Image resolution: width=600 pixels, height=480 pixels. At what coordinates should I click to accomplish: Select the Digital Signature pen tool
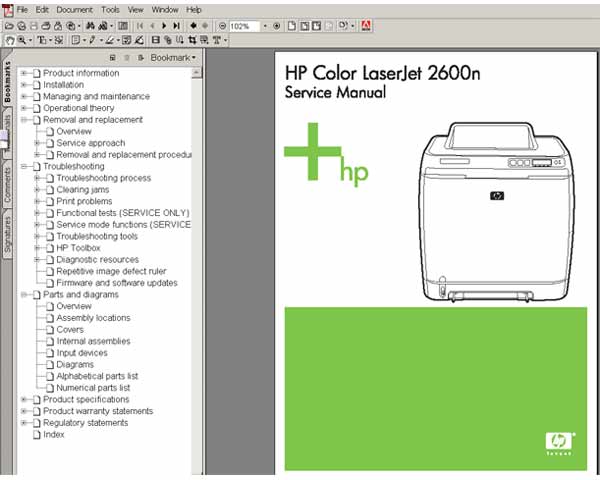point(140,40)
